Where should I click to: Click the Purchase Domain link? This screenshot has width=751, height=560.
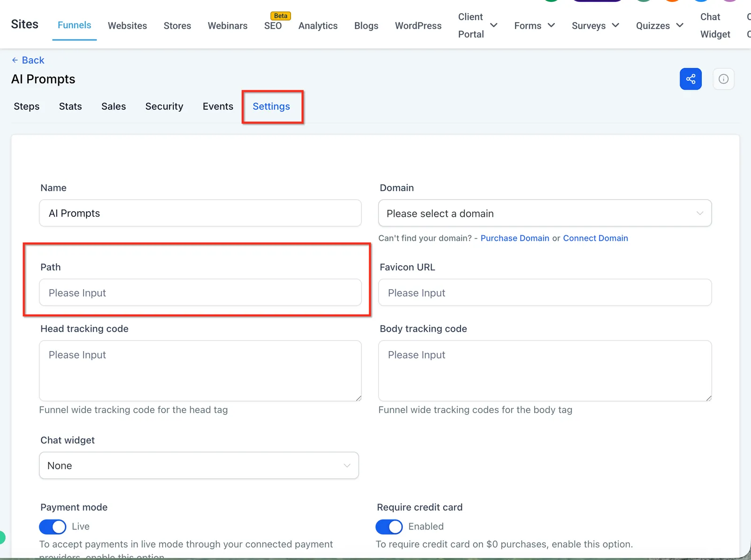click(x=515, y=238)
